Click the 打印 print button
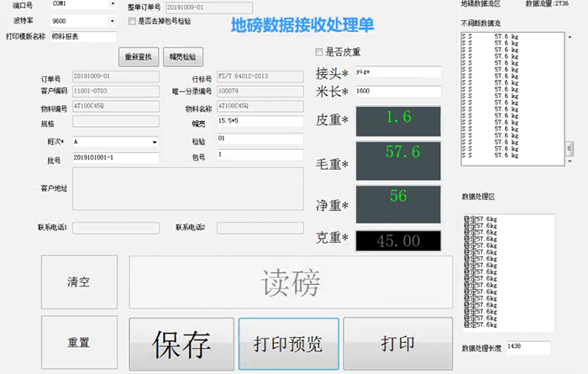This screenshot has height=374, width=588. [398, 344]
